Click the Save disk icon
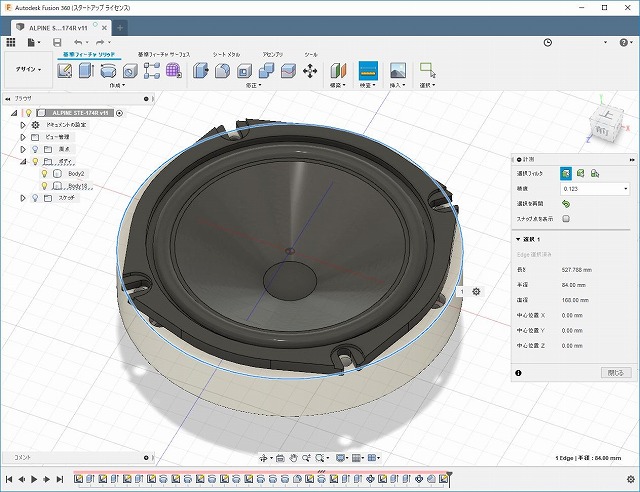Screen dimensions: 640x492 pos(57,42)
